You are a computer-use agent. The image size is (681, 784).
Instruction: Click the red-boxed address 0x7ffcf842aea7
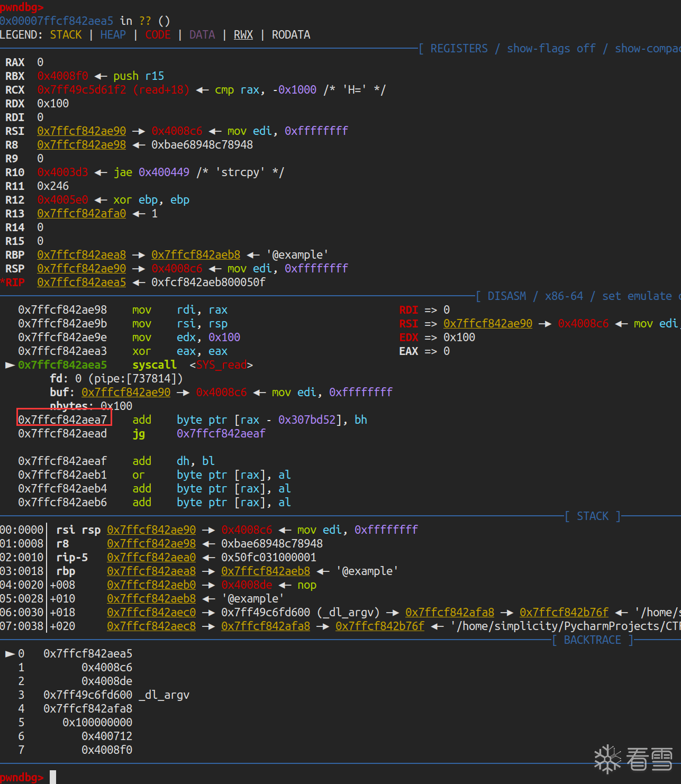63,420
